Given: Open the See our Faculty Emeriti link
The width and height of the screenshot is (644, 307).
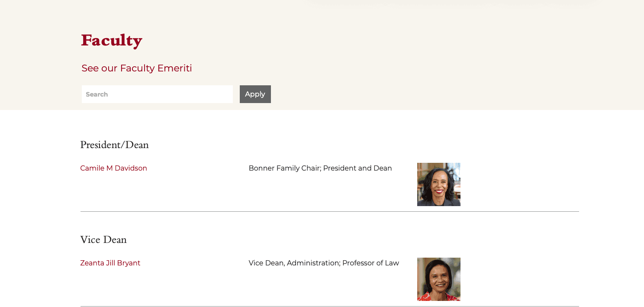Looking at the screenshot, I should [x=136, y=68].
